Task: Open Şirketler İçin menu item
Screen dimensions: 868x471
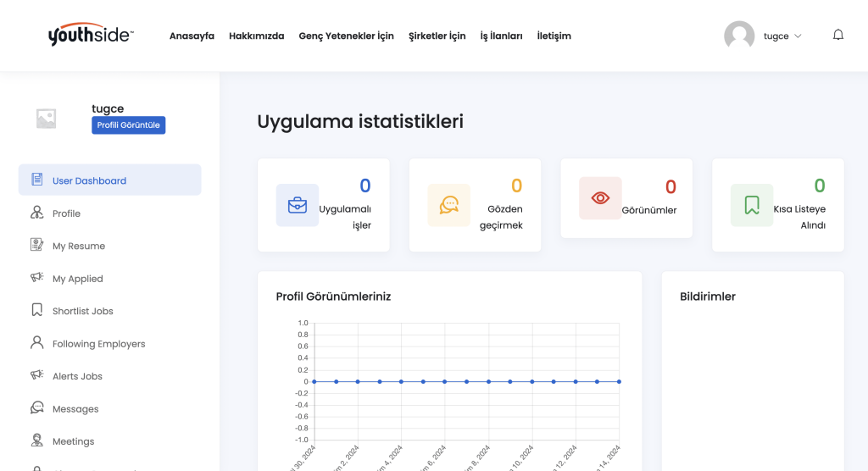Action: tap(437, 36)
